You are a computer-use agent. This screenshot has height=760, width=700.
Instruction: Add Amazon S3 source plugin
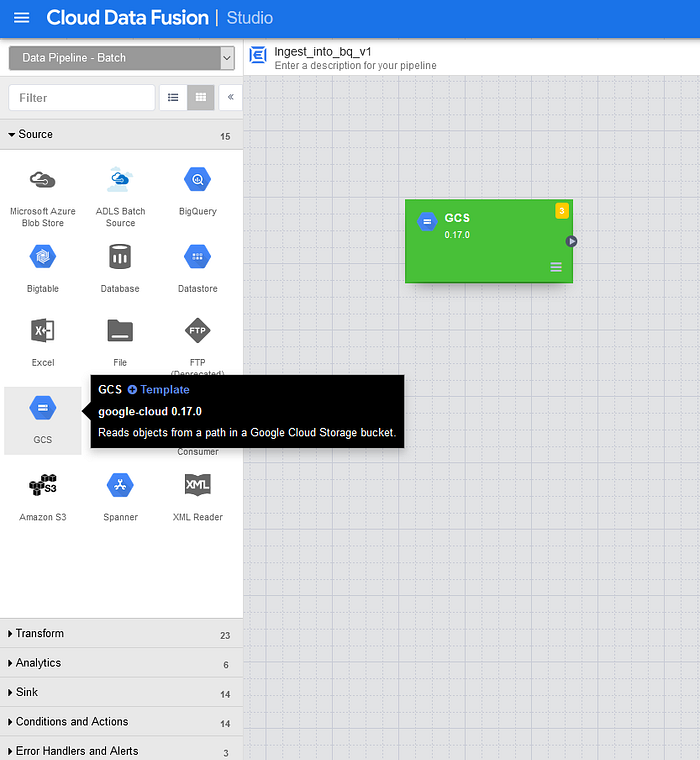(43, 497)
